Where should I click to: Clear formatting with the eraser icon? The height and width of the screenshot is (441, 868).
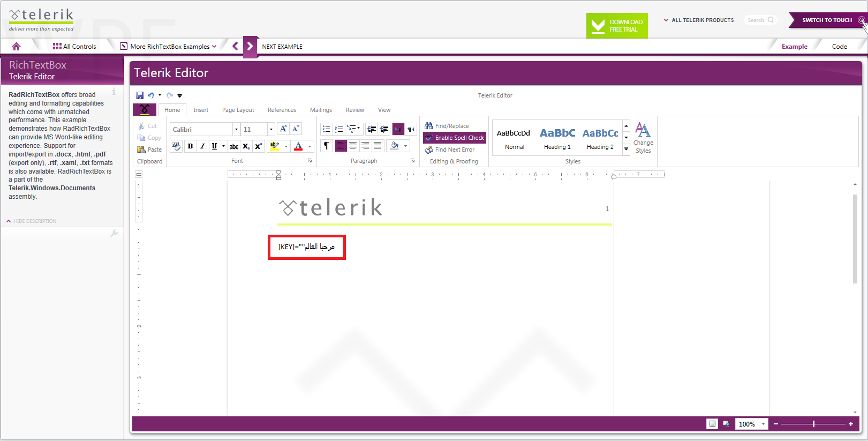(x=176, y=146)
